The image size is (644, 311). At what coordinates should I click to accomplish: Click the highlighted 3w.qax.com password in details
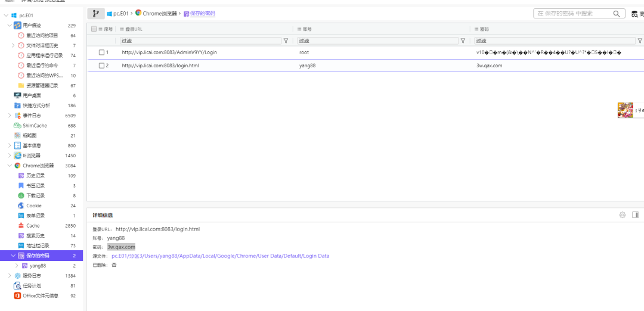coord(121,247)
